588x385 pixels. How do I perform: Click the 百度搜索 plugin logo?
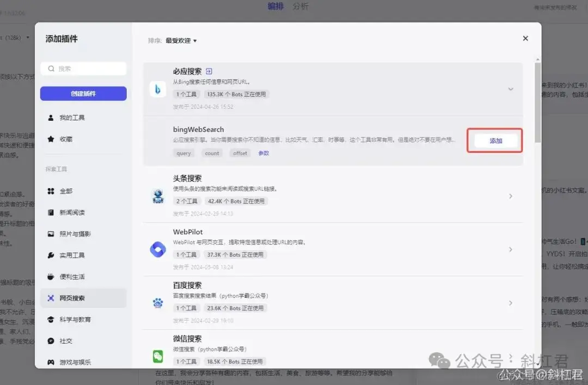pos(157,303)
